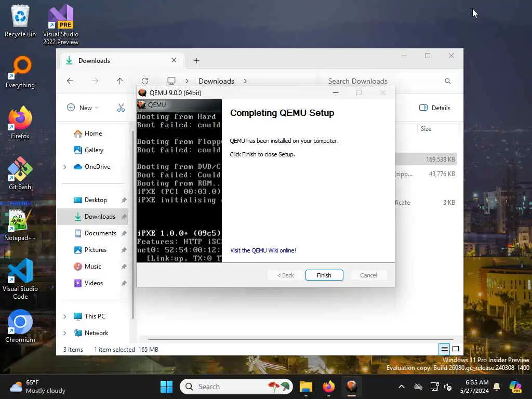
Task: Click the Cut scissors icon in Explorer toolbar
Action: 121,108
